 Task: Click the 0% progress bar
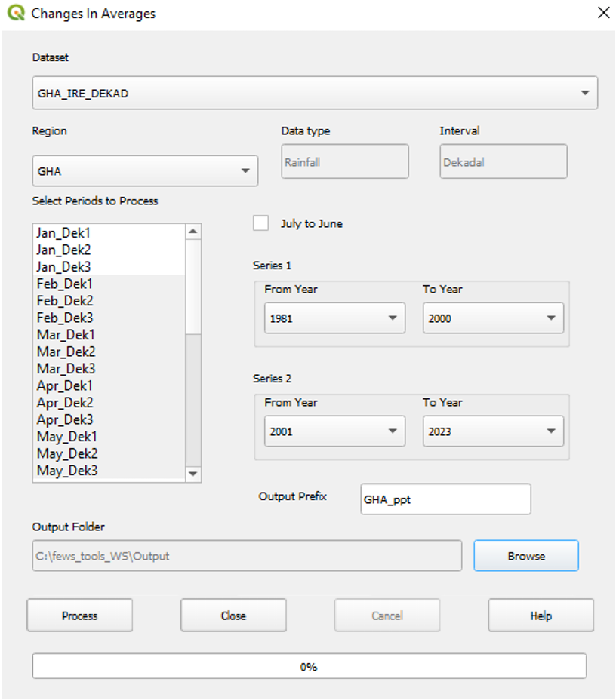tap(309, 667)
